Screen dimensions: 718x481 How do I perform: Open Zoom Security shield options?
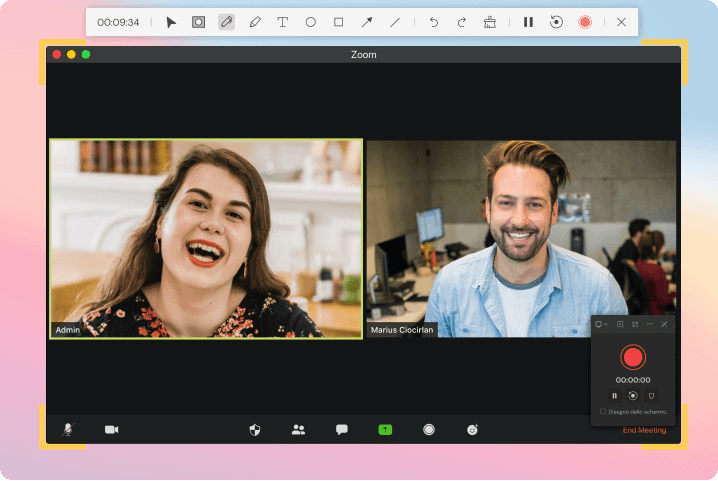pos(255,429)
